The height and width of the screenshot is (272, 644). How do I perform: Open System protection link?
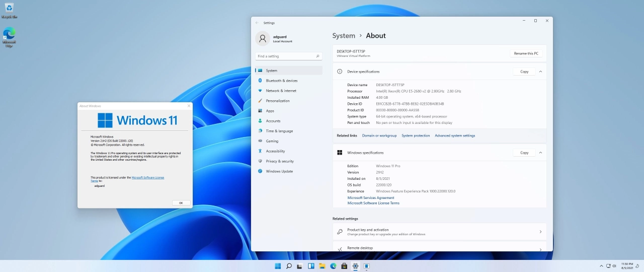[x=416, y=135]
